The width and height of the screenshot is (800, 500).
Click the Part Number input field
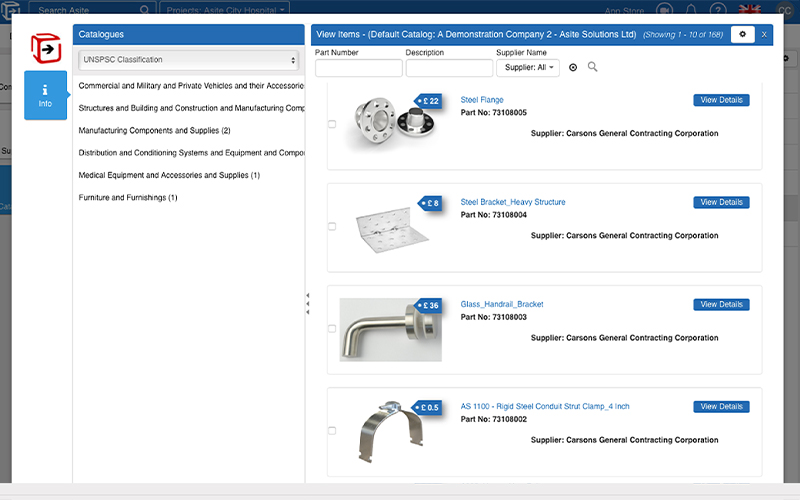coord(359,68)
